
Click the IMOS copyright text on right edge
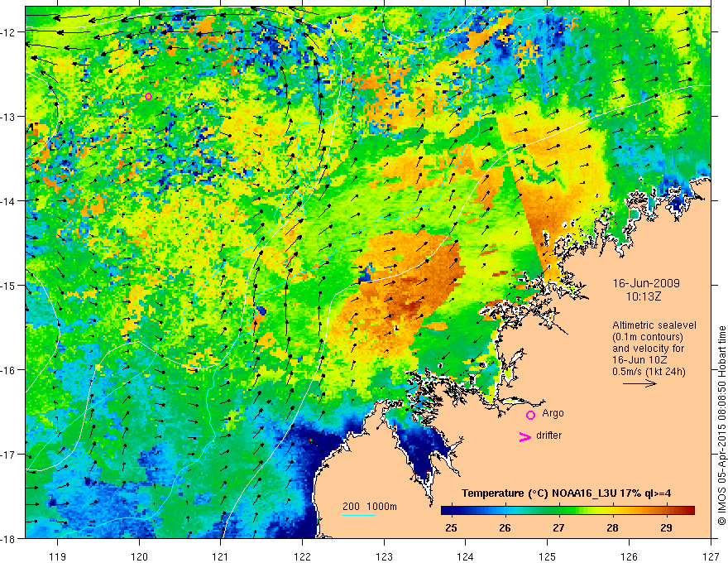[x=721, y=426]
